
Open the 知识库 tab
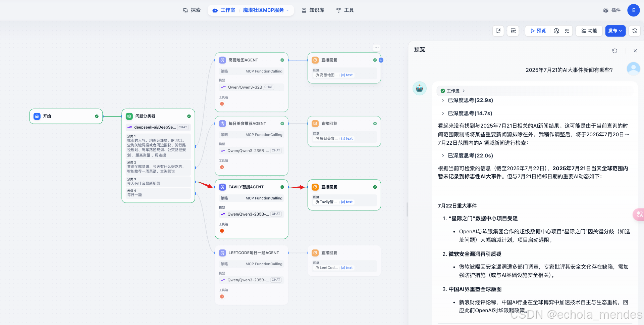coord(313,10)
